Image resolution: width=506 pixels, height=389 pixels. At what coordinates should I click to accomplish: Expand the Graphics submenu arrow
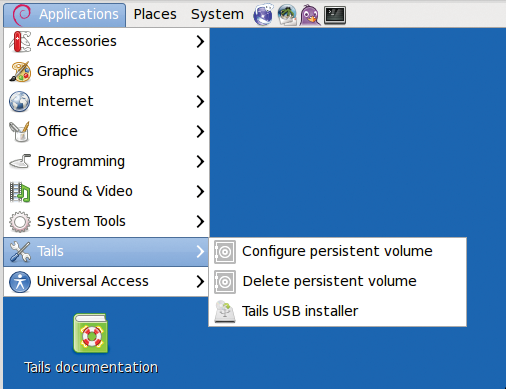[200, 71]
